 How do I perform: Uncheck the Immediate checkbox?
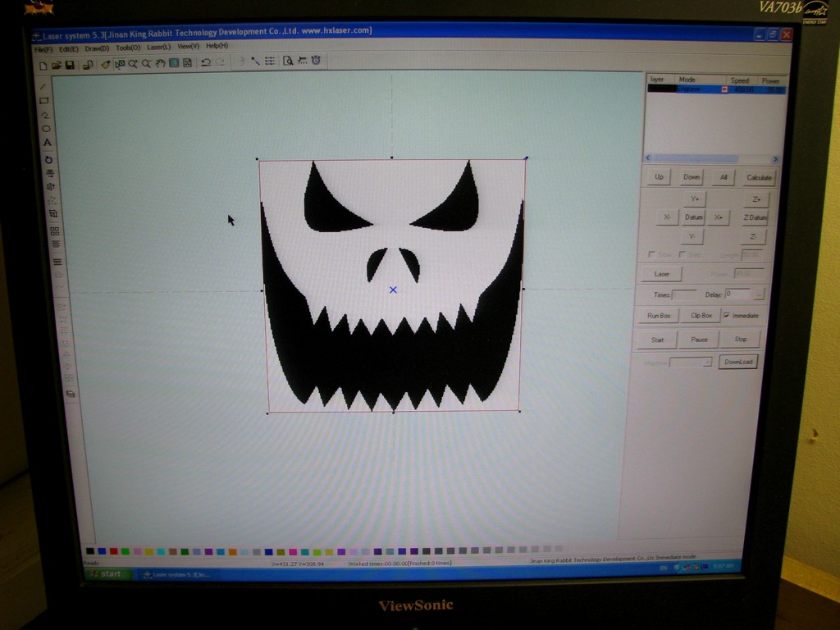pos(727,315)
